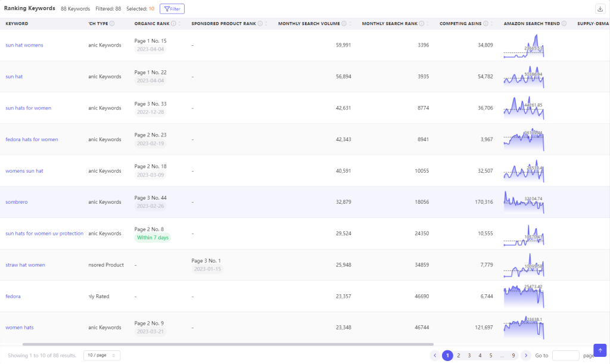Click date tag 2023-03-21
Screen dimensions: 610x364
click(150, 332)
